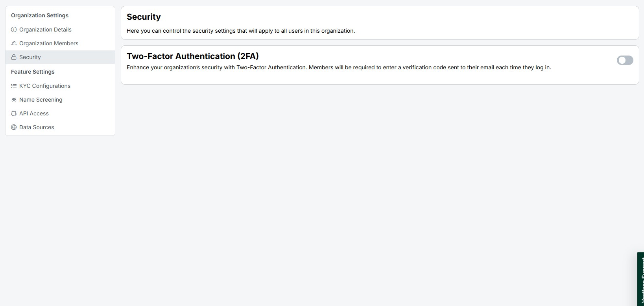Open the Organization Details page
Viewport: 644px width, 306px height.
click(45, 30)
